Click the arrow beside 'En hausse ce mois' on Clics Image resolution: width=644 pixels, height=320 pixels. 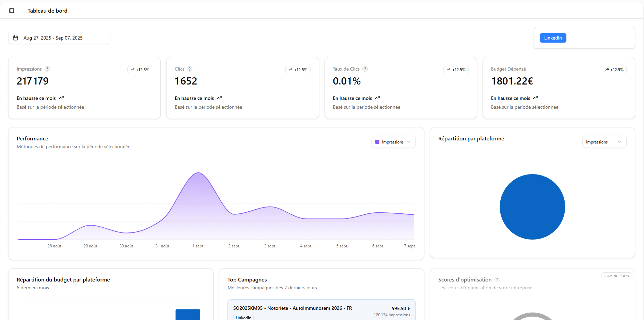219,98
